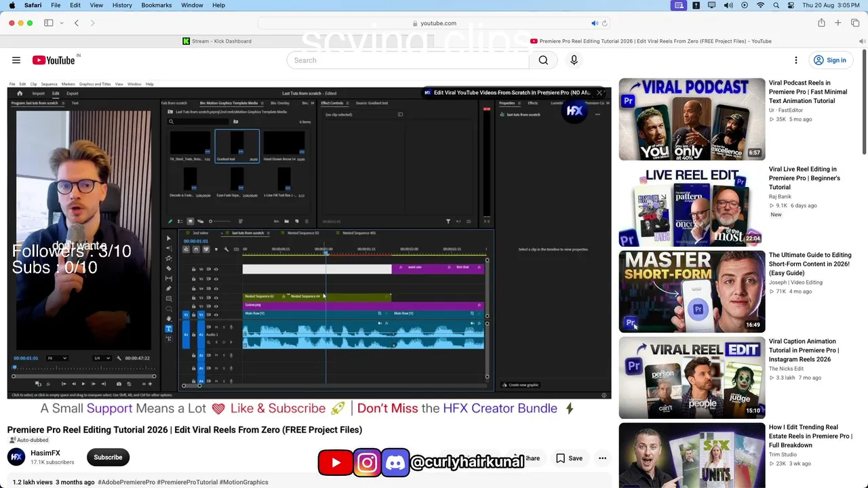The image size is (868, 488).
Task: Open the YouTube guide hamburger menu
Action: 16,60
